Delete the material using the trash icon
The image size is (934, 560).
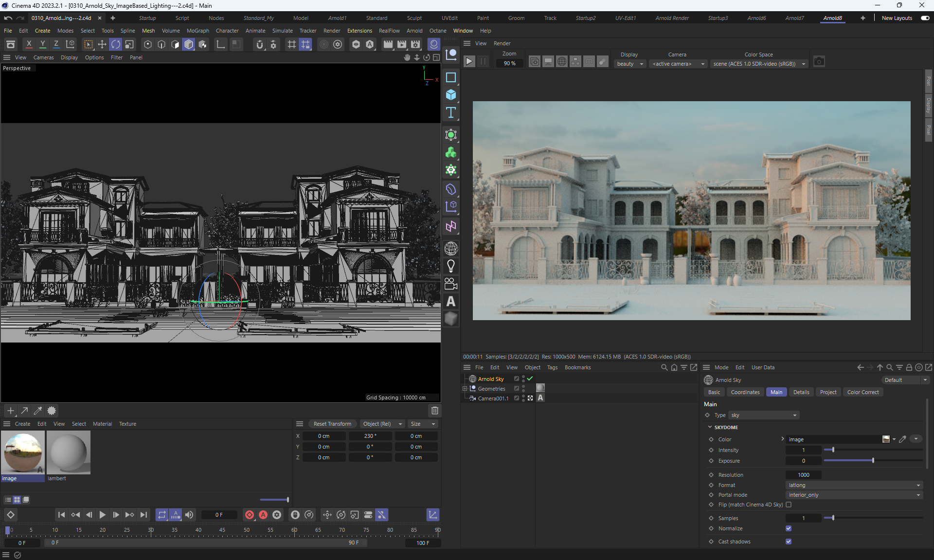[435, 411]
